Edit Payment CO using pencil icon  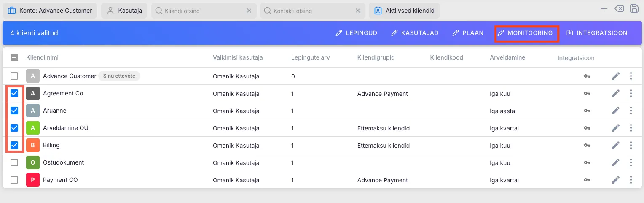tap(616, 180)
